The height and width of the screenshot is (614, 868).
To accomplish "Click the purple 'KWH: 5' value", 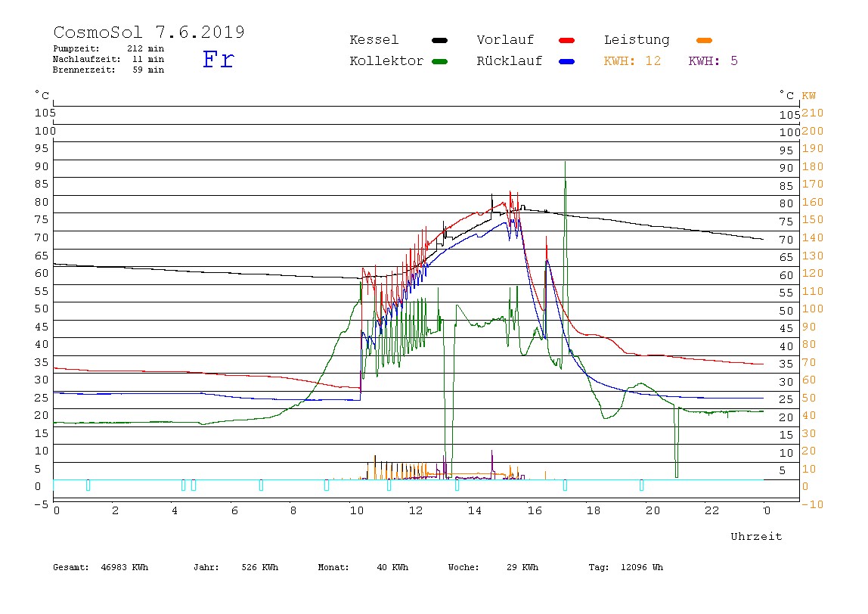I will coord(713,61).
